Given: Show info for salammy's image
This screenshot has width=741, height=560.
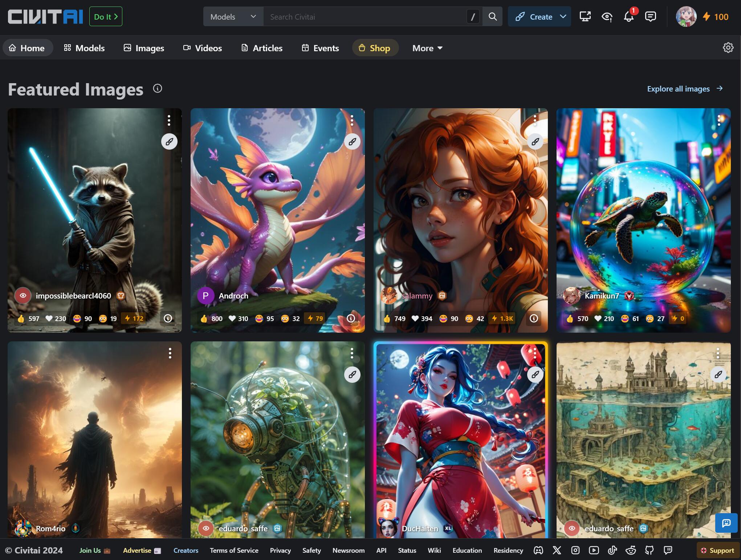Looking at the screenshot, I should (534, 318).
